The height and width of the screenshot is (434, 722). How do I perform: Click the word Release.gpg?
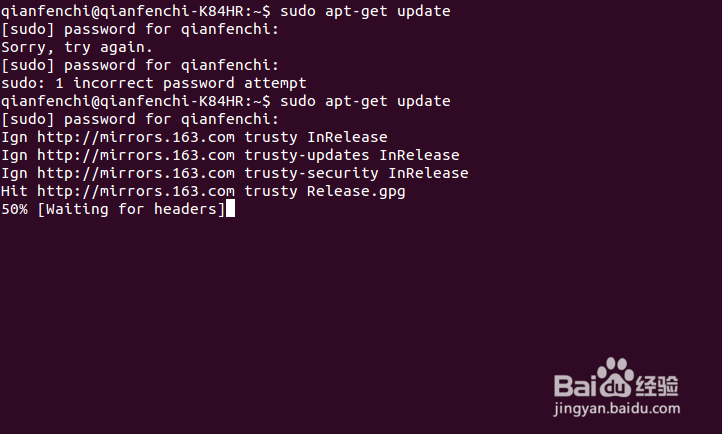tap(356, 191)
